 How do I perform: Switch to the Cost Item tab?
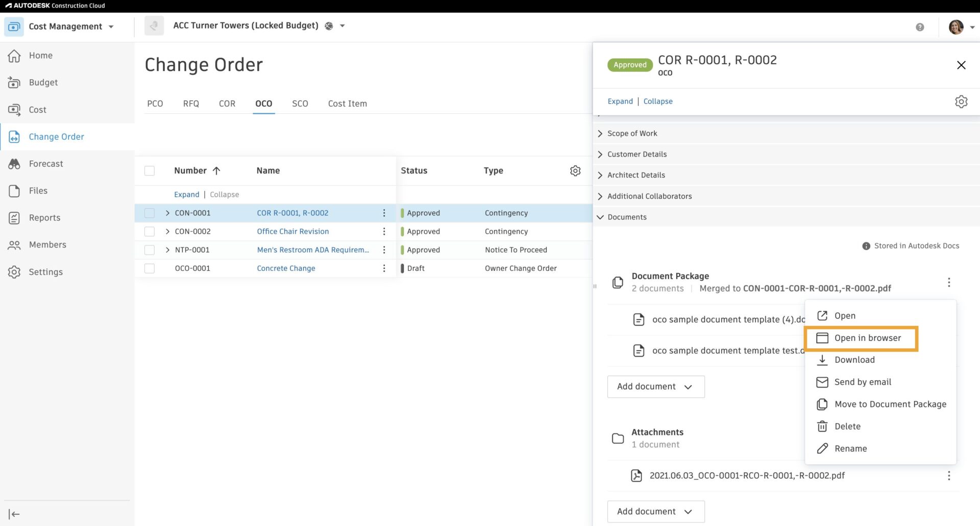tap(348, 104)
